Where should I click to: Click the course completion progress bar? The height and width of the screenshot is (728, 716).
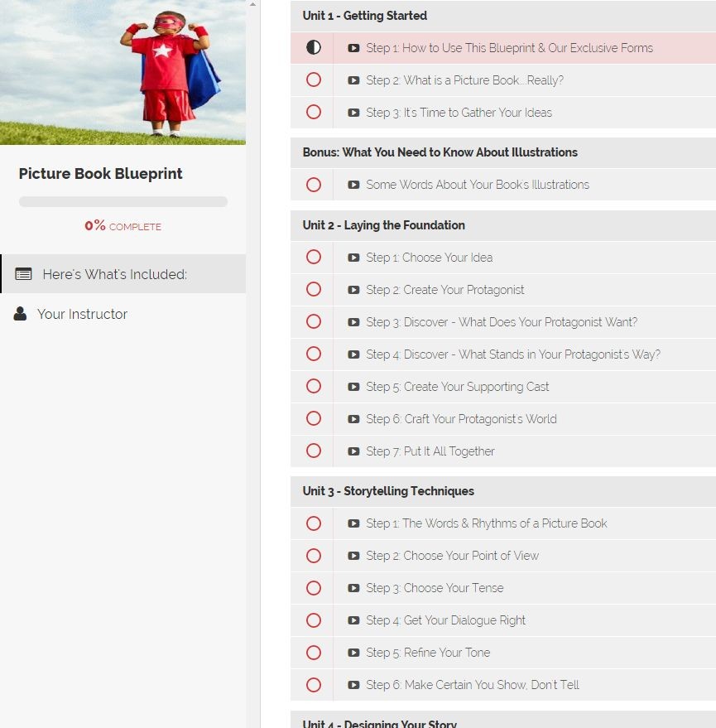pyautogui.click(x=123, y=201)
